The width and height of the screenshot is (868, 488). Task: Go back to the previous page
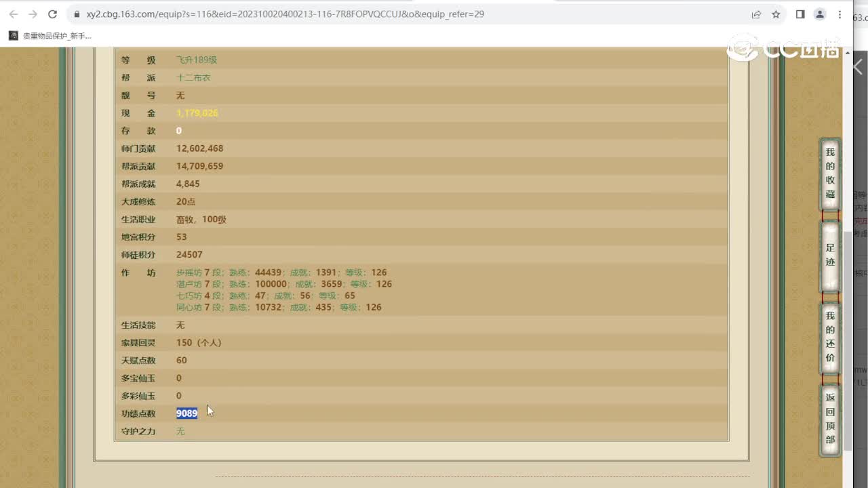point(14,14)
